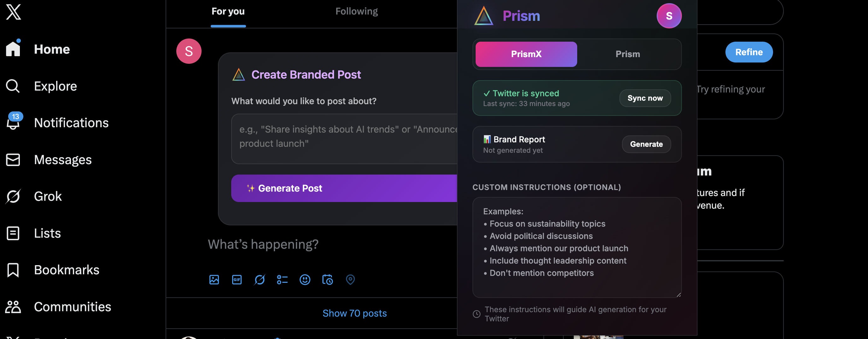Open the Prism profile avatar S

pyautogui.click(x=669, y=16)
